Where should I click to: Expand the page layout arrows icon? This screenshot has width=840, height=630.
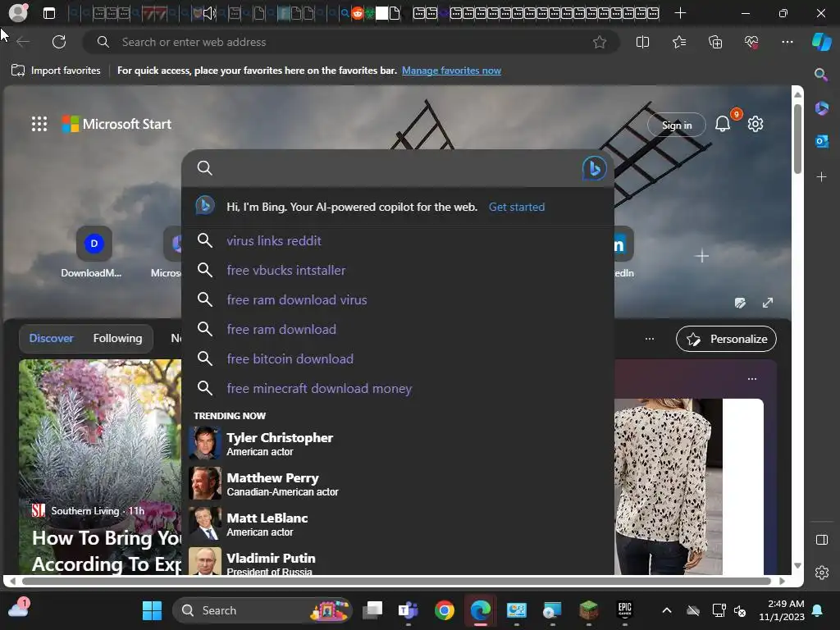[x=768, y=304]
